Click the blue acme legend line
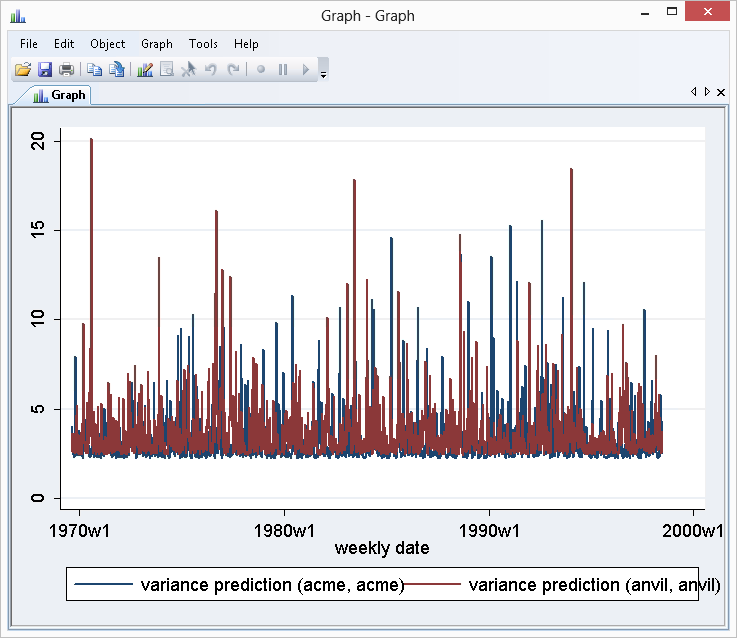The width and height of the screenshot is (737, 638). pyautogui.click(x=104, y=585)
